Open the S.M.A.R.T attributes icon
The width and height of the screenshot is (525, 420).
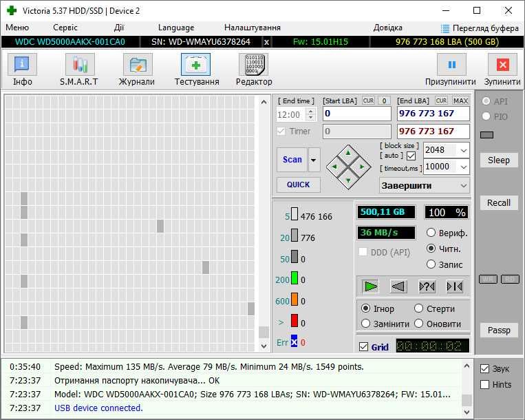pos(80,64)
